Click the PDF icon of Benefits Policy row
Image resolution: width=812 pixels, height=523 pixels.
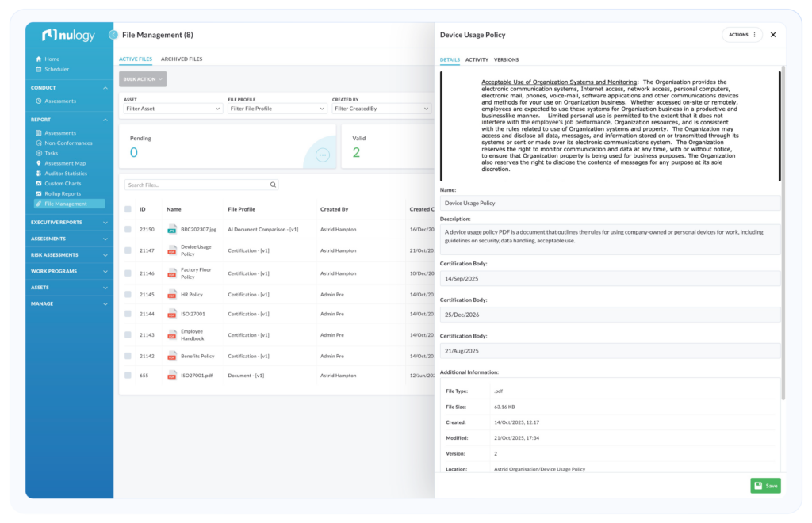(x=172, y=357)
